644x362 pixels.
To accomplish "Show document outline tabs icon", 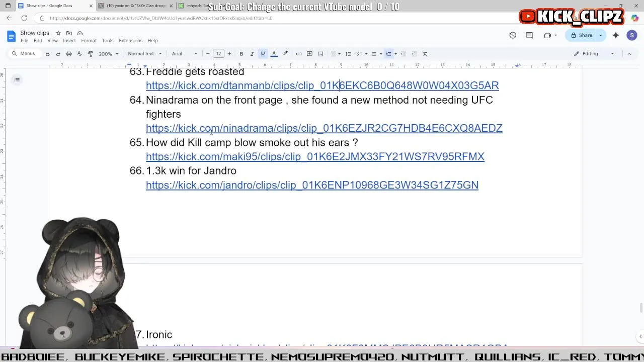I will pyautogui.click(x=17, y=79).
